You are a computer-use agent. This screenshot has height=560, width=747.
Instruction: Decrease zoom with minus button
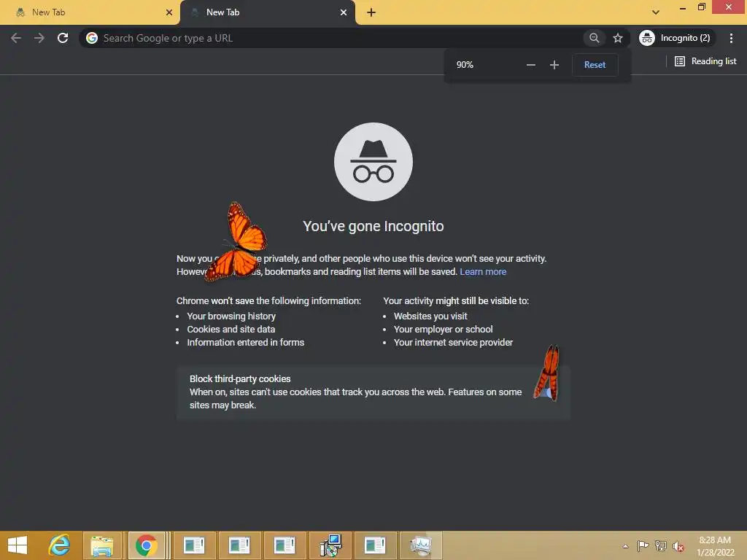[531, 65]
